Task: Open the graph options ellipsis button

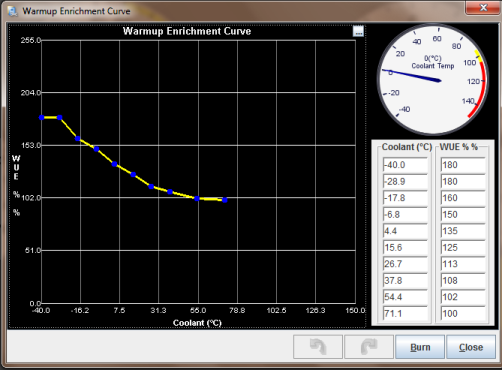Action: [358, 32]
